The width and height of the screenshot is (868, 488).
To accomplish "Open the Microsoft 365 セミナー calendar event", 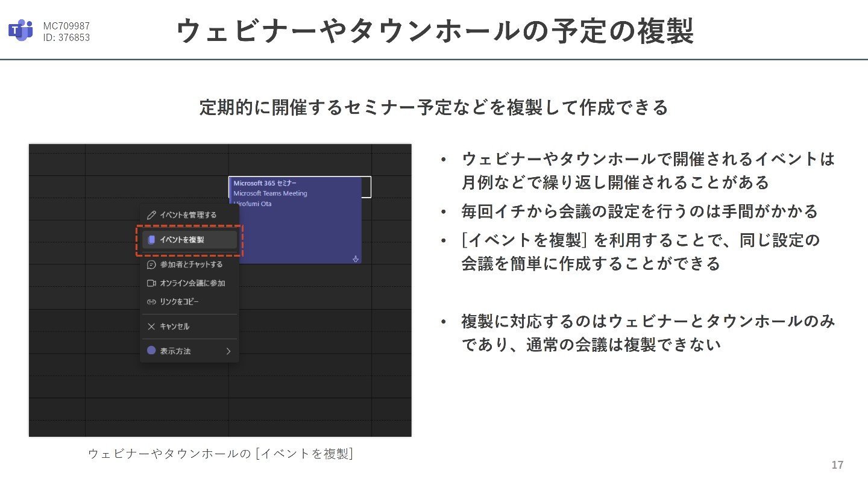I will pyautogui.click(x=295, y=220).
